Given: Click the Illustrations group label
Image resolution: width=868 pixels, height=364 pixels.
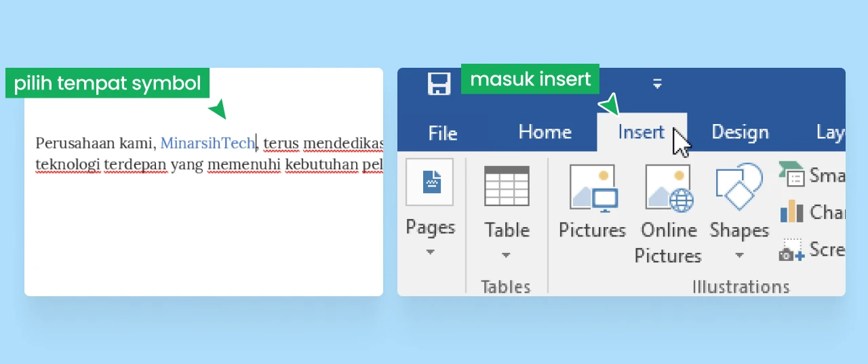Looking at the screenshot, I should 741,287.
